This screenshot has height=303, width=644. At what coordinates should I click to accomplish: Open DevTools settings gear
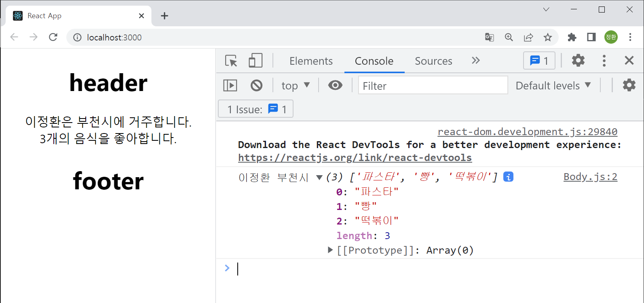tap(578, 61)
